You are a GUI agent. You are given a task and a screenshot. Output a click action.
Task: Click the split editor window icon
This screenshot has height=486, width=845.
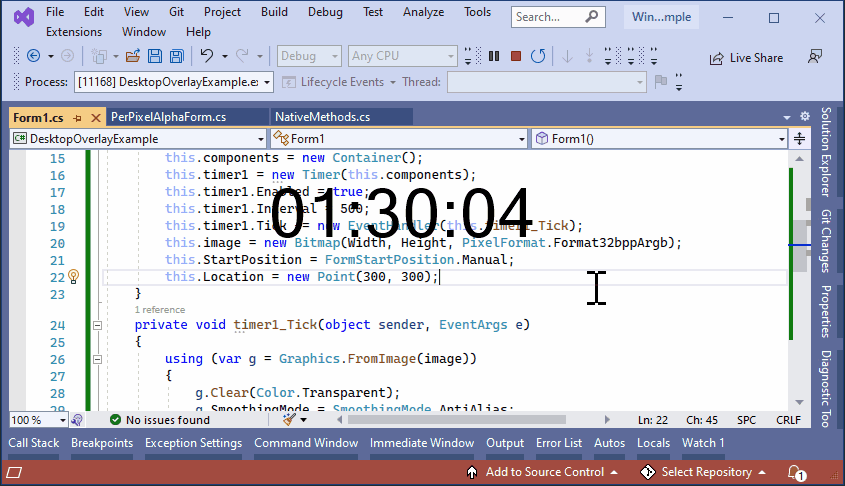pyautogui.click(x=799, y=138)
